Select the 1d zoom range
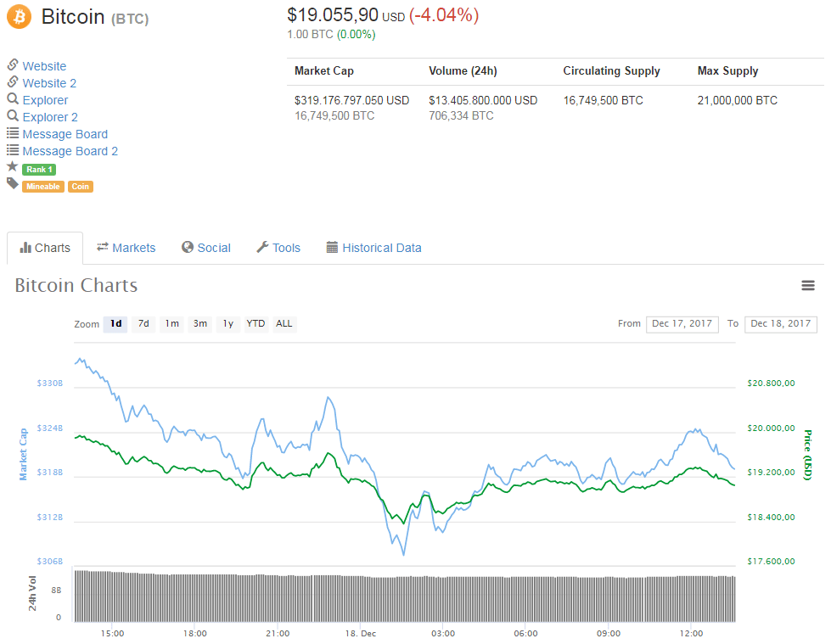Viewport: 831px width, 644px height. click(x=115, y=323)
